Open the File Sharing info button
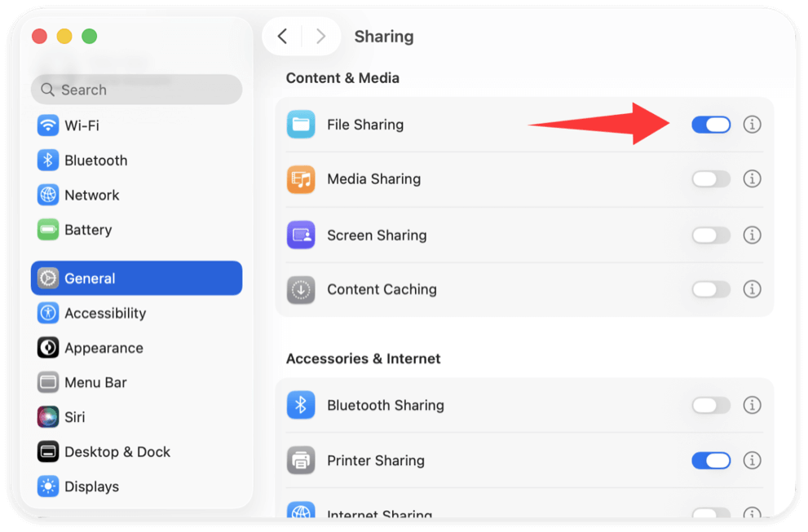The width and height of the screenshot is (808, 532). (x=752, y=125)
